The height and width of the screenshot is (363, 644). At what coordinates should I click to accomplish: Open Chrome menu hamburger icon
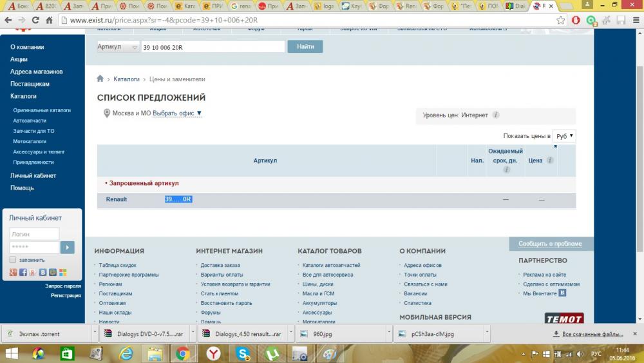point(636,20)
